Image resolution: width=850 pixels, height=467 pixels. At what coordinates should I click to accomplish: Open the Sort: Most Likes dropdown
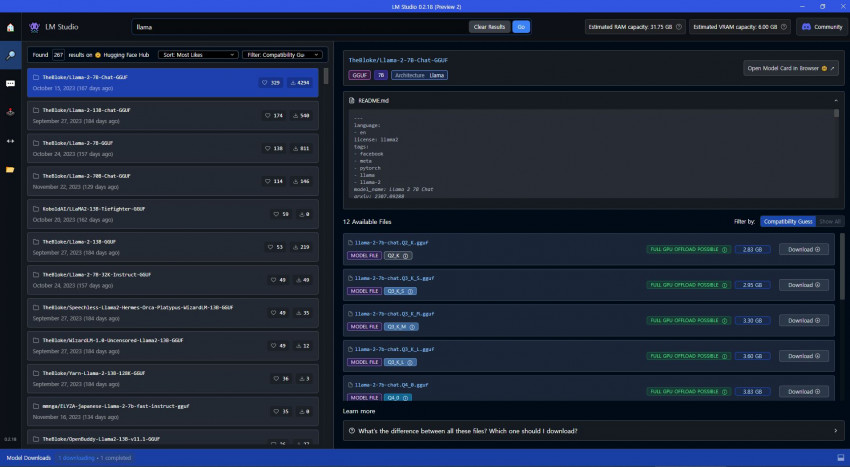(x=198, y=54)
